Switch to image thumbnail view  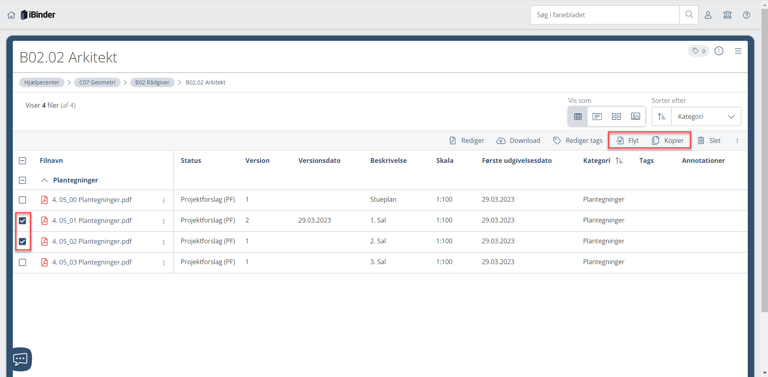(636, 117)
